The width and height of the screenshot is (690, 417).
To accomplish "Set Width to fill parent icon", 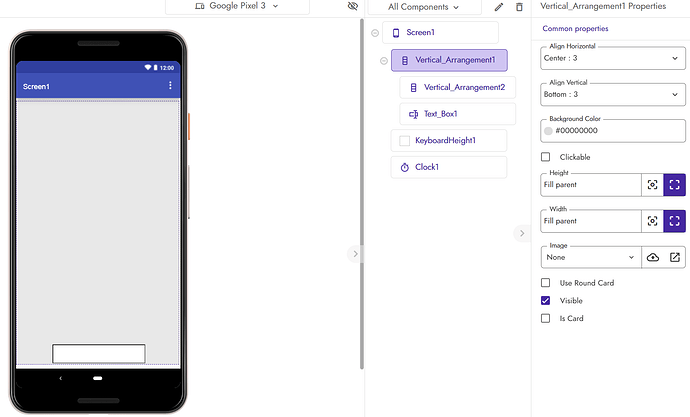I will [x=675, y=221].
